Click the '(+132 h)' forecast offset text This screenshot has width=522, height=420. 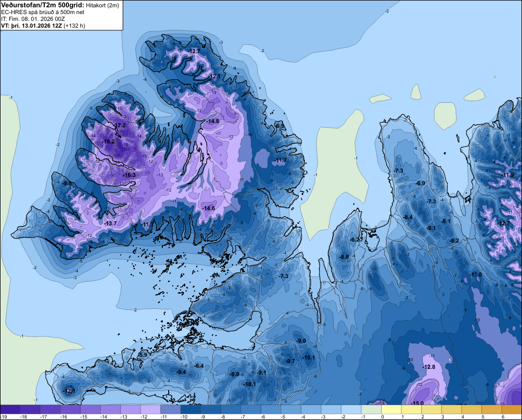pos(74,26)
